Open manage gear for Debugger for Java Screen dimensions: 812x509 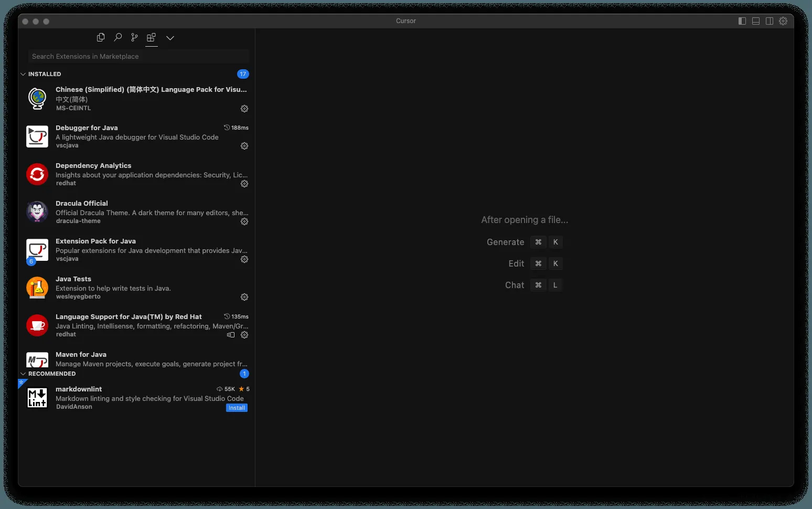(244, 146)
